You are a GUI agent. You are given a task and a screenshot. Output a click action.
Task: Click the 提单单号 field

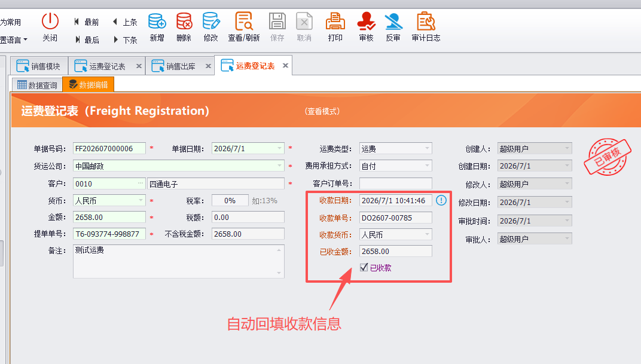pyautogui.click(x=109, y=234)
